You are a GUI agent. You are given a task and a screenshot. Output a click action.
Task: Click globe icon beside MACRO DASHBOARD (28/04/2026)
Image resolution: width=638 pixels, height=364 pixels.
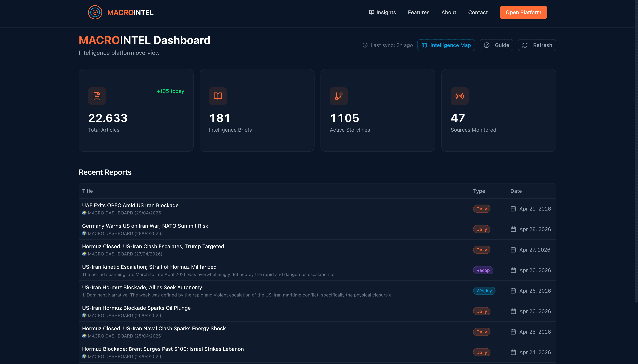tap(84, 233)
